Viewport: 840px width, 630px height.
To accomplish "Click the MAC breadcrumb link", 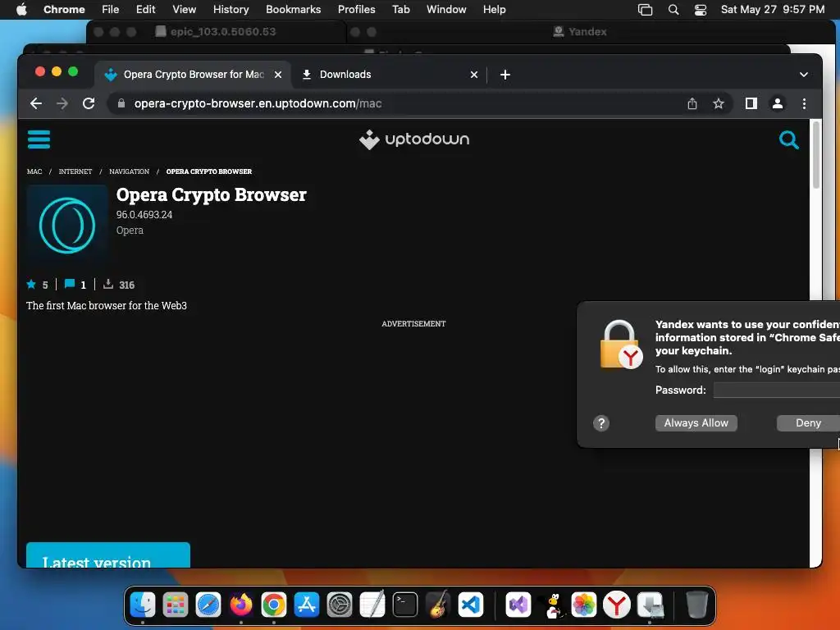I will (34, 171).
